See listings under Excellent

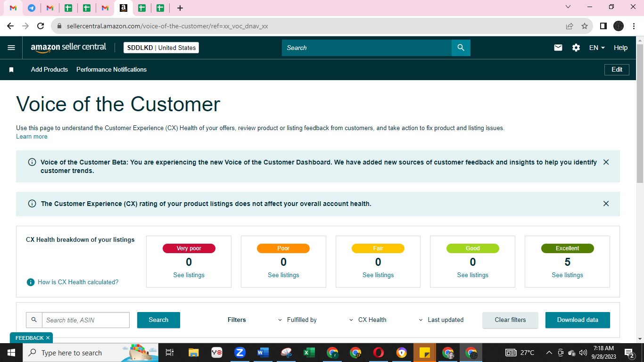tap(567, 275)
